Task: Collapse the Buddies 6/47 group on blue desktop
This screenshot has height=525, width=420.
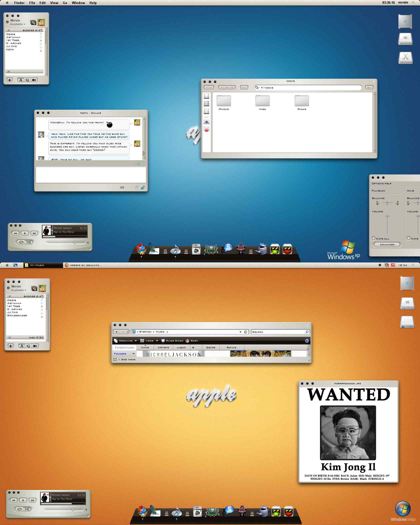Action: 8,30
